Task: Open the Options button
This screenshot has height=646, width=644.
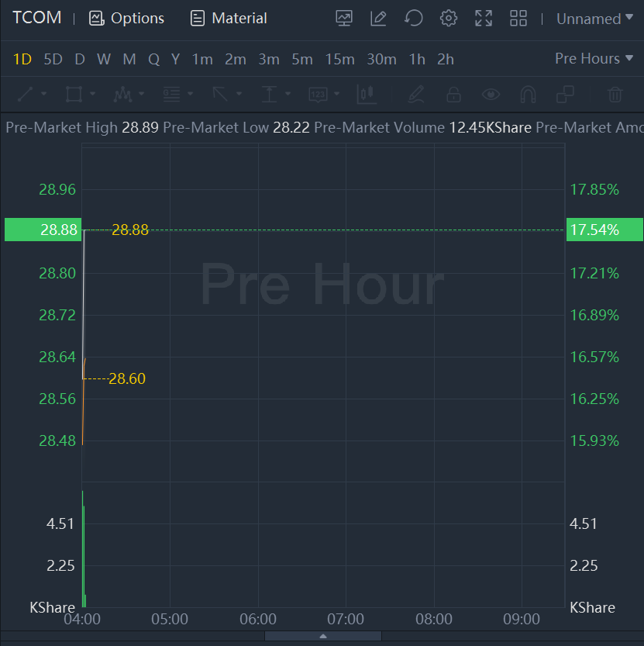Action: pyautogui.click(x=127, y=19)
